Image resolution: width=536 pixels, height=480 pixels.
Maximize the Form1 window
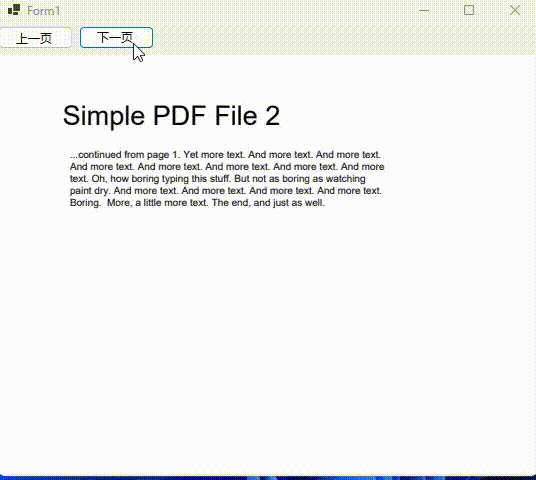[x=469, y=10]
